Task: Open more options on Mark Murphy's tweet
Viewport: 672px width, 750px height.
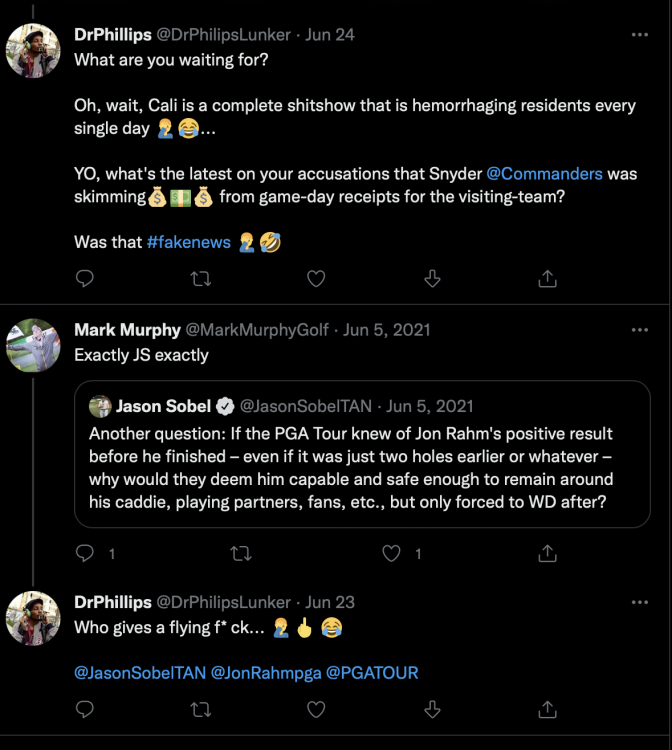Action: point(639,330)
